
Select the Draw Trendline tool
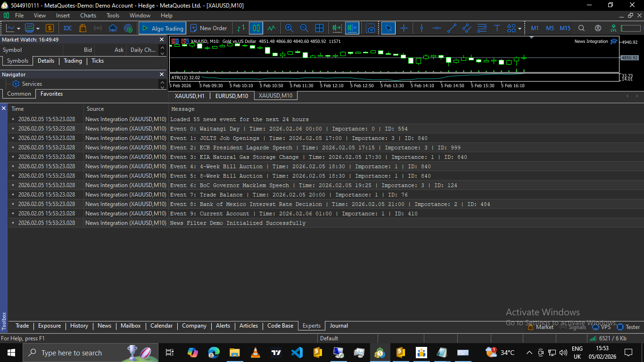click(x=451, y=28)
